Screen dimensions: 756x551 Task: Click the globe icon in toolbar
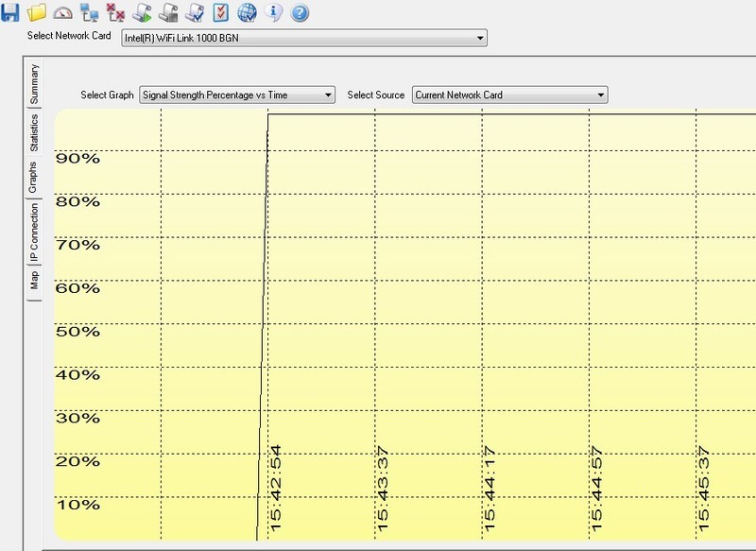[248, 13]
